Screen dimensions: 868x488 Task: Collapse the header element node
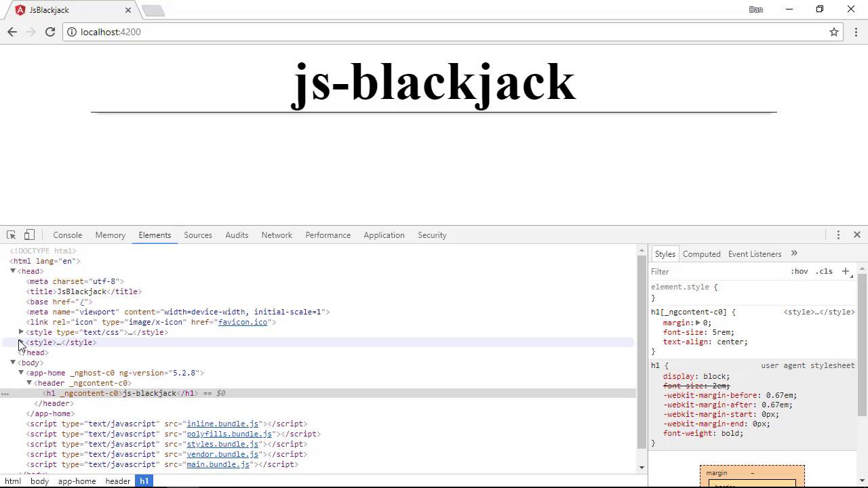(x=29, y=383)
